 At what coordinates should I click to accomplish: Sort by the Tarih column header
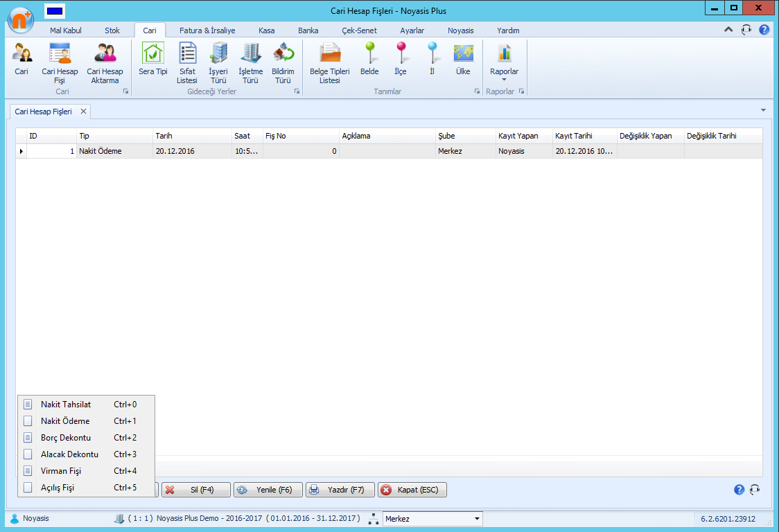192,136
